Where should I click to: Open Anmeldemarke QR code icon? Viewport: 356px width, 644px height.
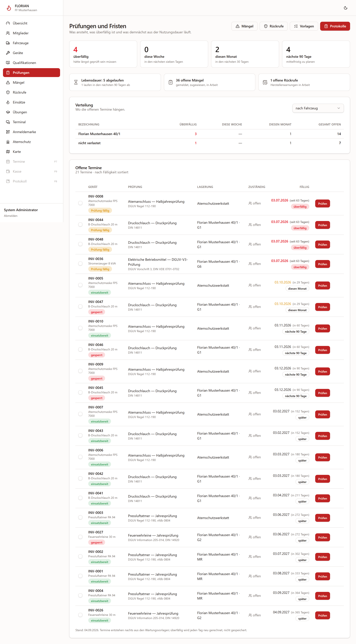8,132
